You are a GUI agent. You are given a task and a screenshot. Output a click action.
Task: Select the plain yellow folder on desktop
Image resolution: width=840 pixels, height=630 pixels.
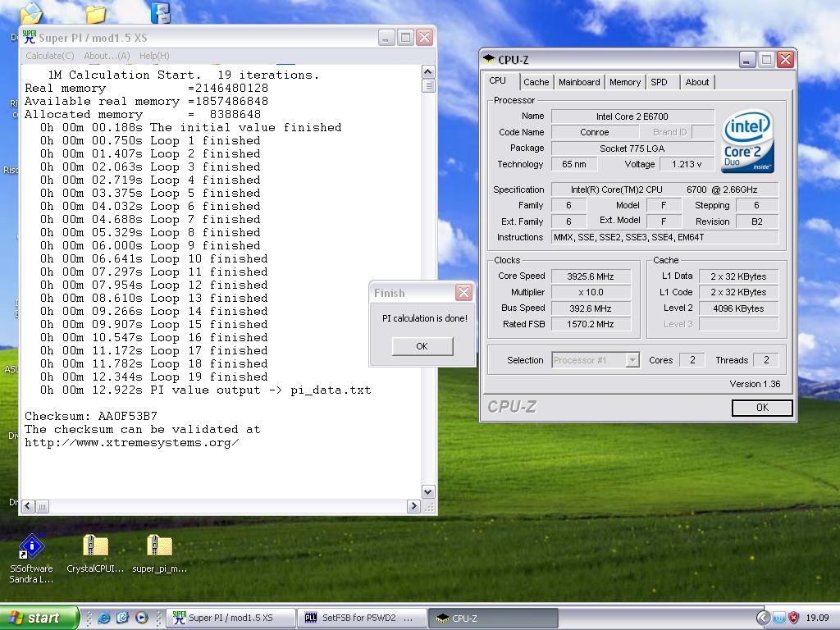pyautogui.click(x=95, y=14)
